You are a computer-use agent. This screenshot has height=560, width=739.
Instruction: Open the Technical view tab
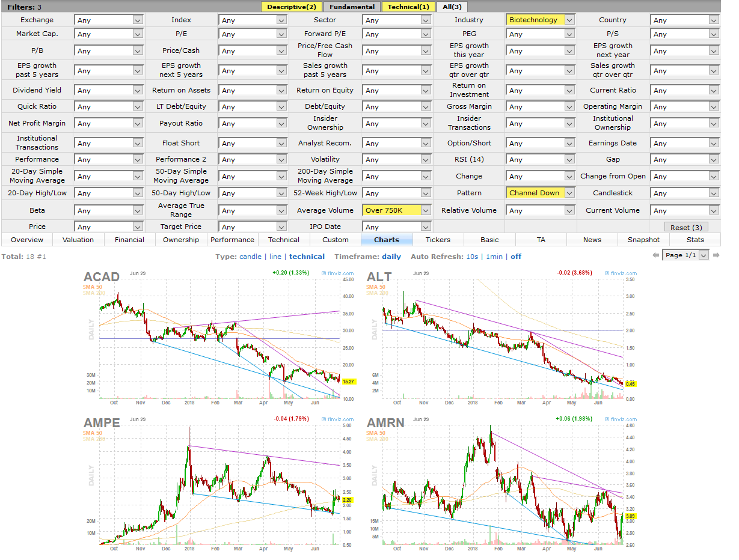coord(284,240)
